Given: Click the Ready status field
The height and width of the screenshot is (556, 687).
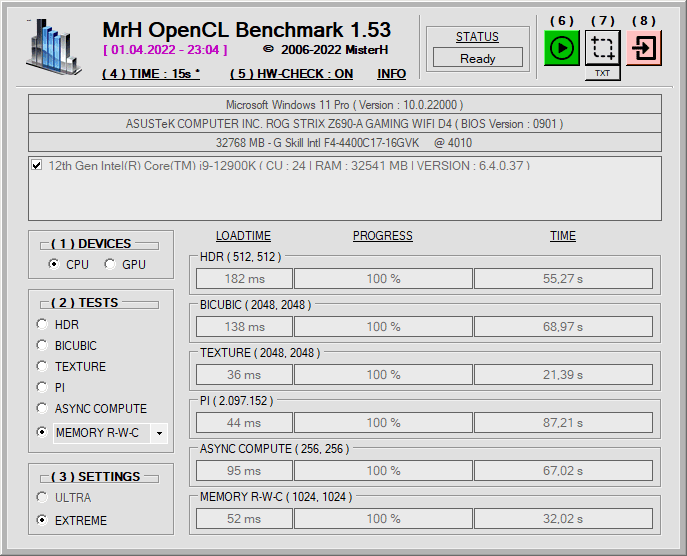Looking at the screenshot, I should 478,58.
